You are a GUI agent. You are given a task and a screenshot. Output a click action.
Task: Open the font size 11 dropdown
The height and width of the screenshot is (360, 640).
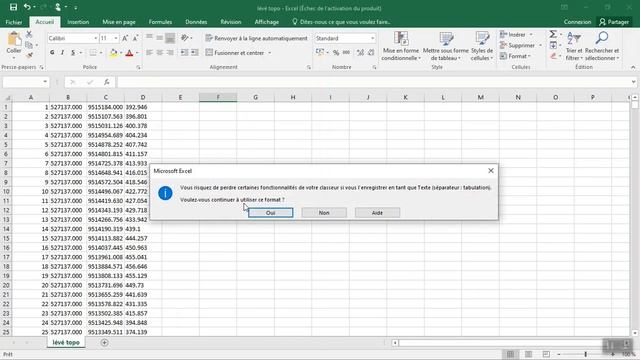point(116,38)
